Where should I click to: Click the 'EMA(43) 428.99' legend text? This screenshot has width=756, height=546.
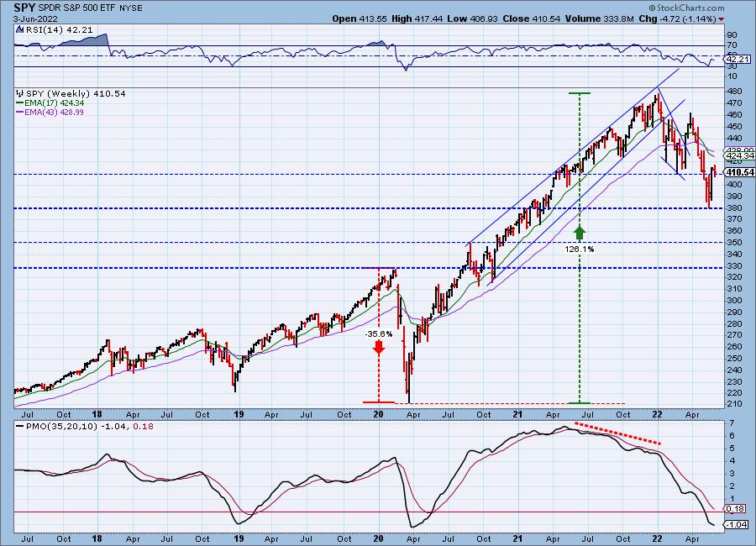click(55, 112)
